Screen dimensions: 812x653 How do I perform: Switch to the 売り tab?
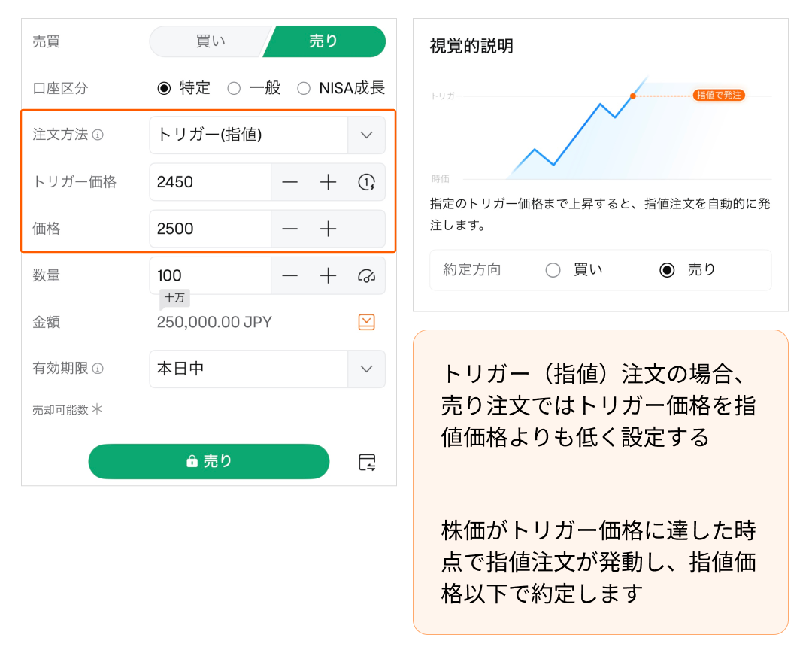324,41
